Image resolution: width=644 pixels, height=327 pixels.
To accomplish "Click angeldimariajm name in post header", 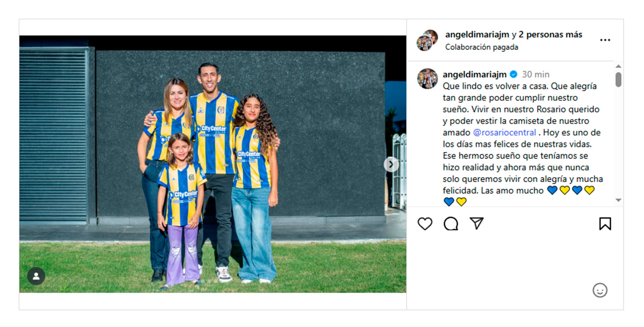I will coord(477,35).
